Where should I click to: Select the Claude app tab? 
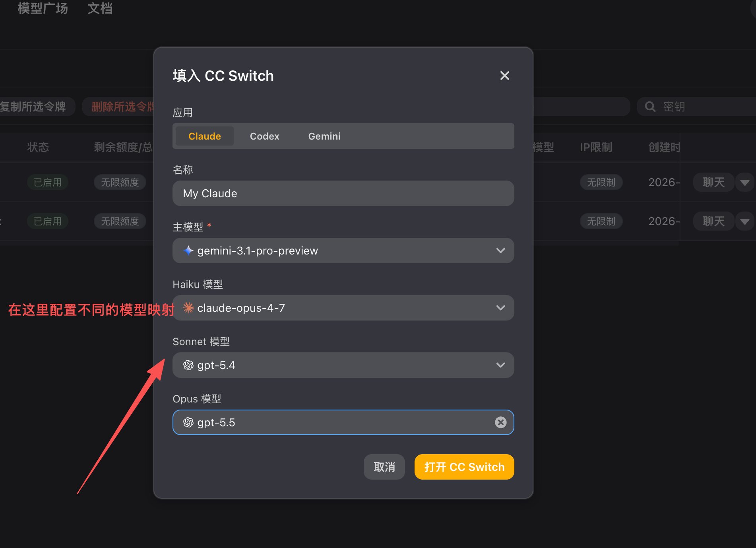click(205, 136)
